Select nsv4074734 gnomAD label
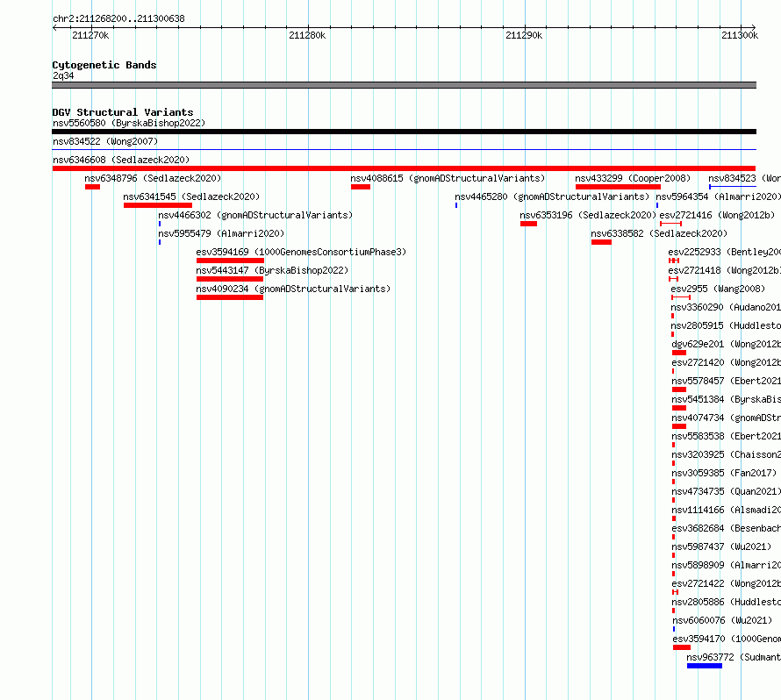This screenshot has width=781, height=700. coord(727,418)
